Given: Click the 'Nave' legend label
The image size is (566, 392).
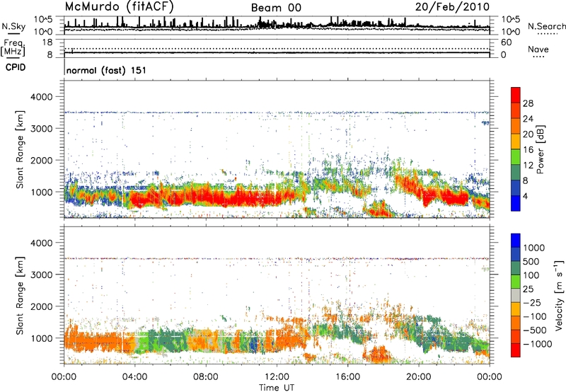Looking at the screenshot, I should pyautogui.click(x=538, y=49).
